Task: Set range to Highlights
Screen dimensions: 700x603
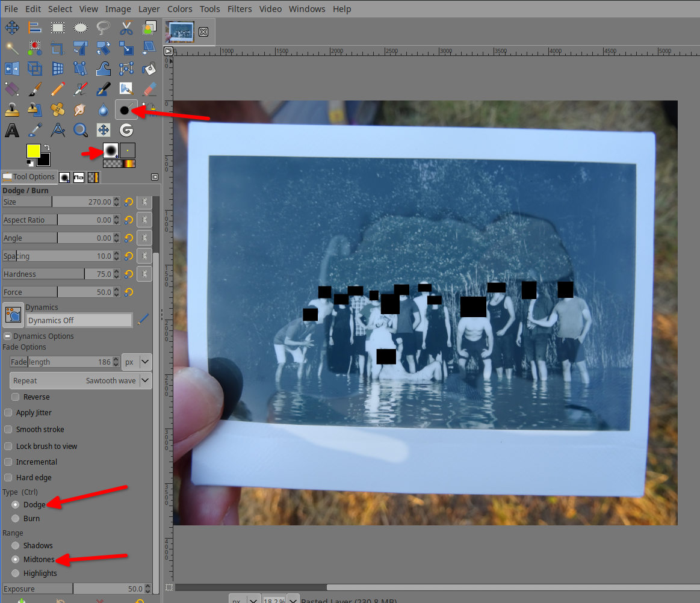Action: (x=15, y=573)
